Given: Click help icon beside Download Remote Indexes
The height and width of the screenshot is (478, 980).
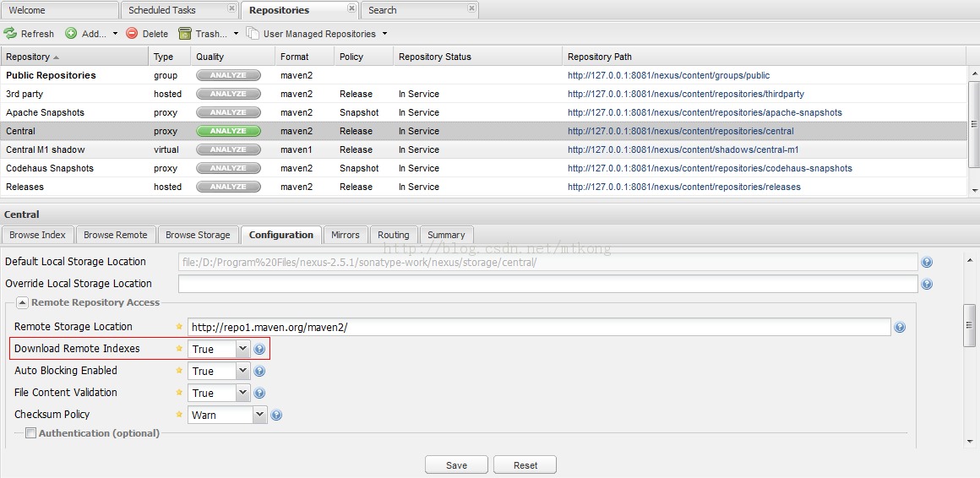Looking at the screenshot, I should pos(259,349).
